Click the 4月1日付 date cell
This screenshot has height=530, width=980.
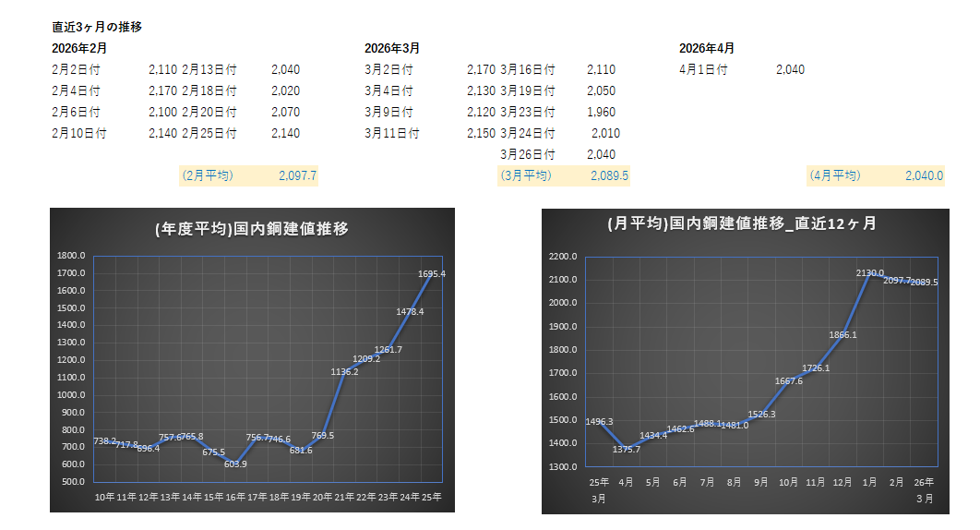point(703,69)
